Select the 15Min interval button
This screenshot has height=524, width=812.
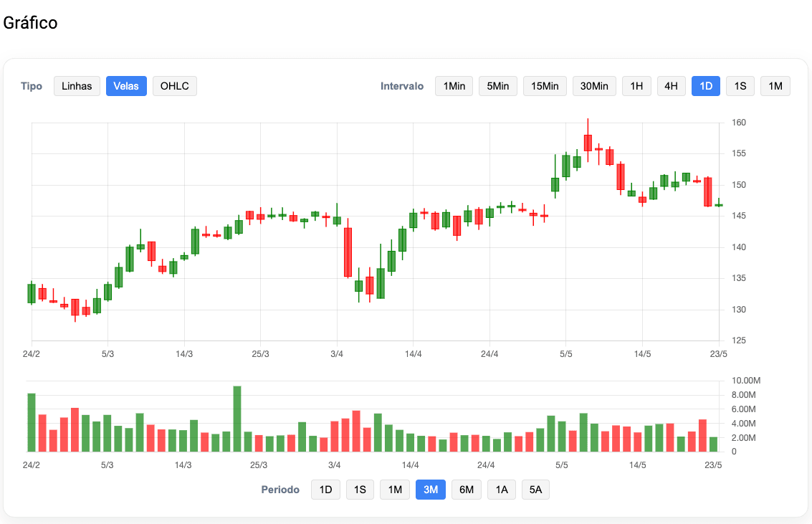tap(545, 86)
